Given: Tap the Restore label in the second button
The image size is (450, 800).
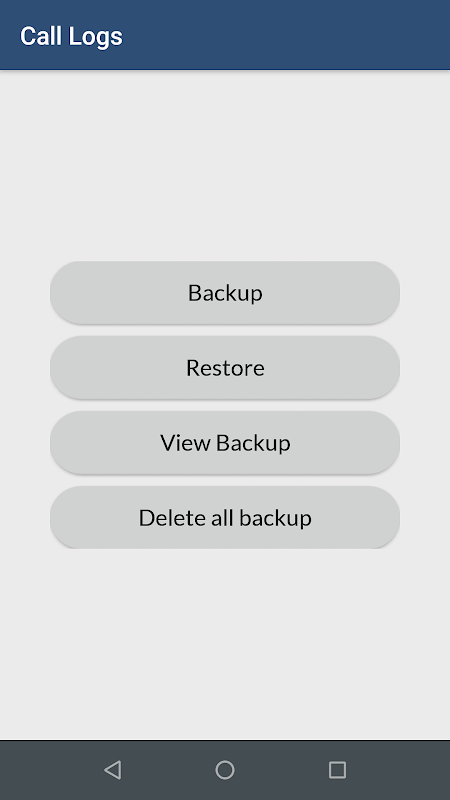Looking at the screenshot, I should (x=225, y=368).
